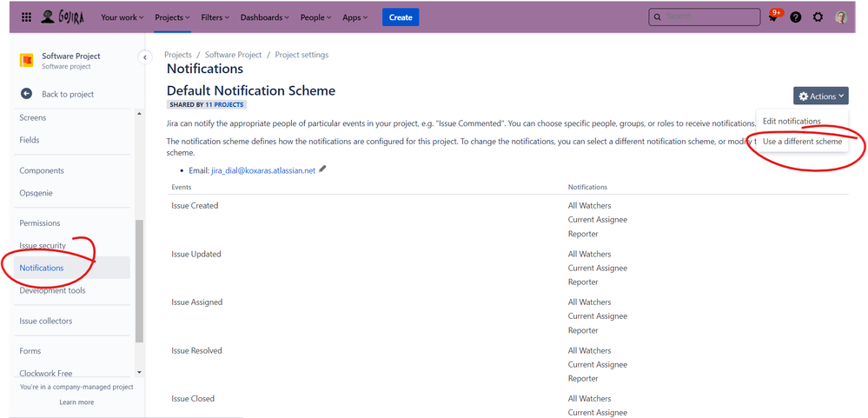868x418 pixels.
Task: Open the help question mark icon
Action: click(796, 17)
